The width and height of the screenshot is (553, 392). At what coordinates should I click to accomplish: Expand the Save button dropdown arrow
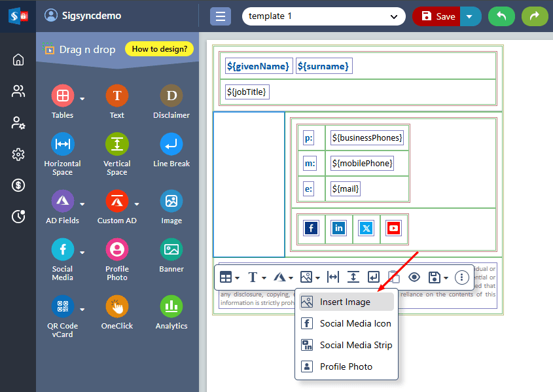coord(470,16)
